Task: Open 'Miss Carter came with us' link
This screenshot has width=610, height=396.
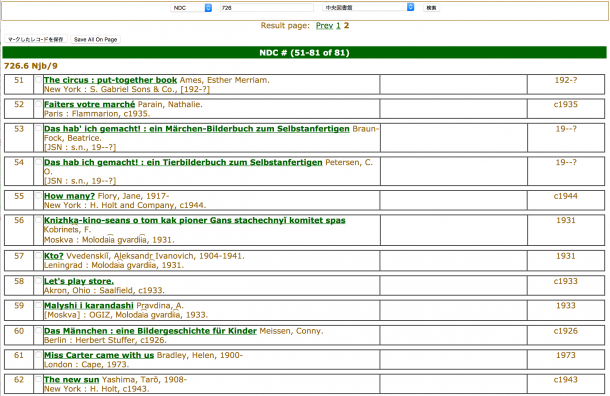Action: [99, 355]
